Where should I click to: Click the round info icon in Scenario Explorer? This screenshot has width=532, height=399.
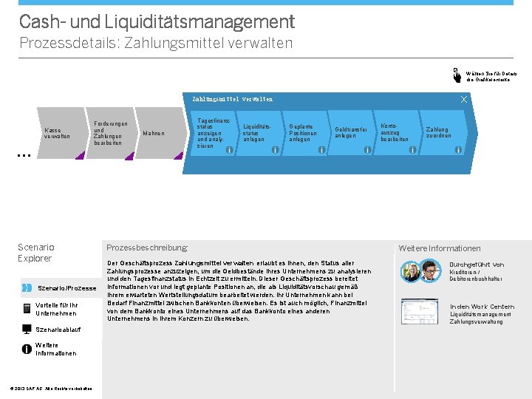pos(27,349)
